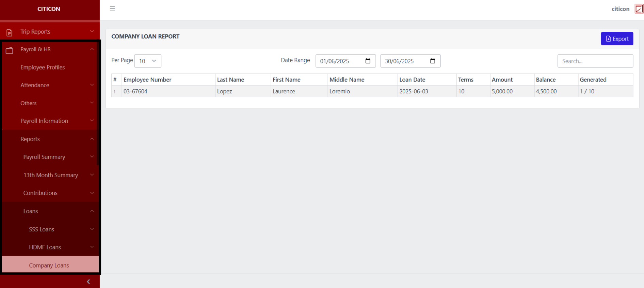Open the citicon user avatar icon
644x288 pixels.
[639, 9]
